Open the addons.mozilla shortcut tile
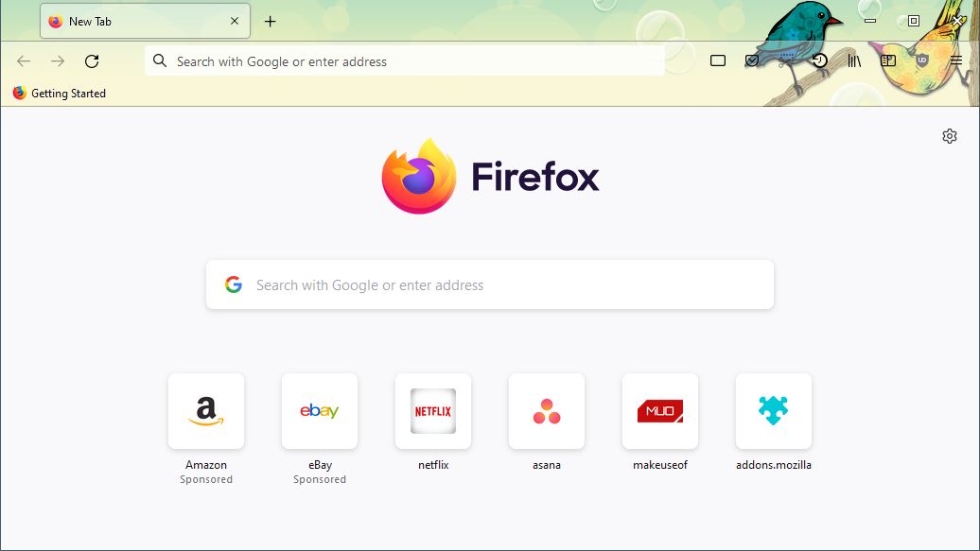Screen dimensions: 980x551 774,411
